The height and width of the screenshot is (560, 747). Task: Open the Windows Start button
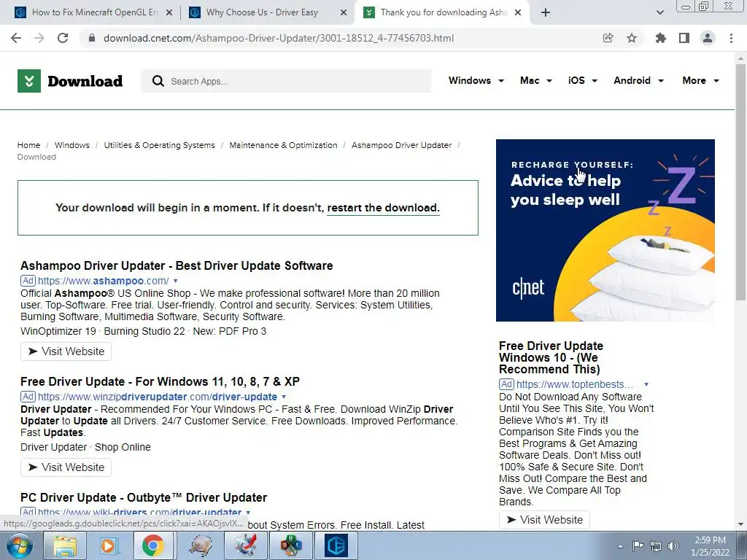pos(20,545)
